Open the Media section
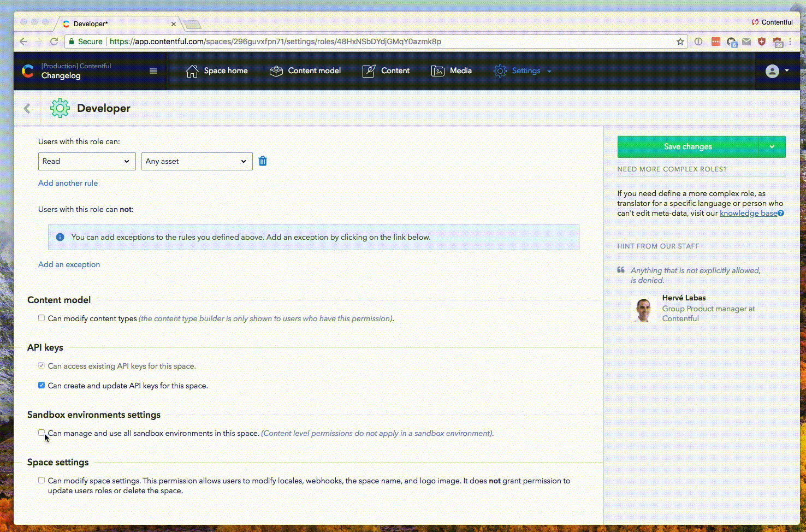 452,71
